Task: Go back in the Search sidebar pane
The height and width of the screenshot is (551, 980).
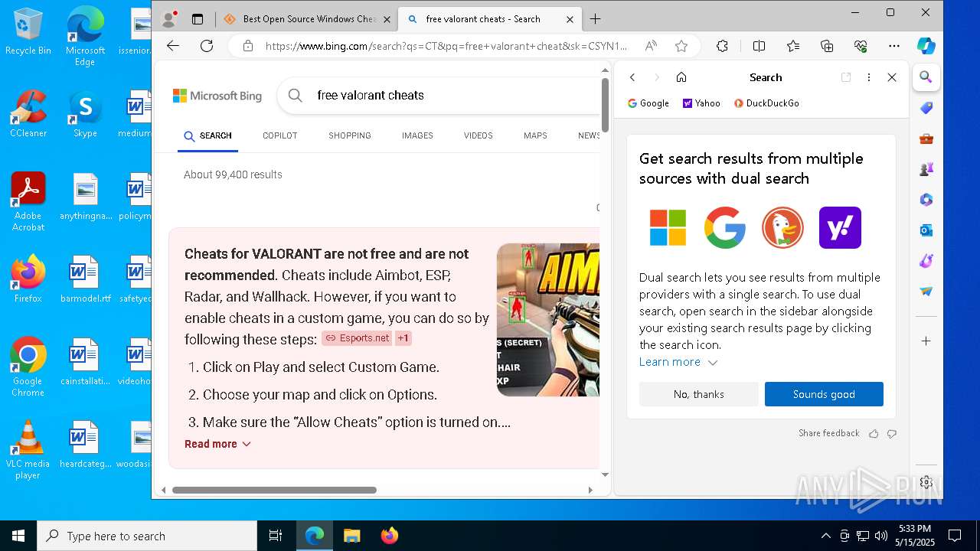Action: pos(632,77)
